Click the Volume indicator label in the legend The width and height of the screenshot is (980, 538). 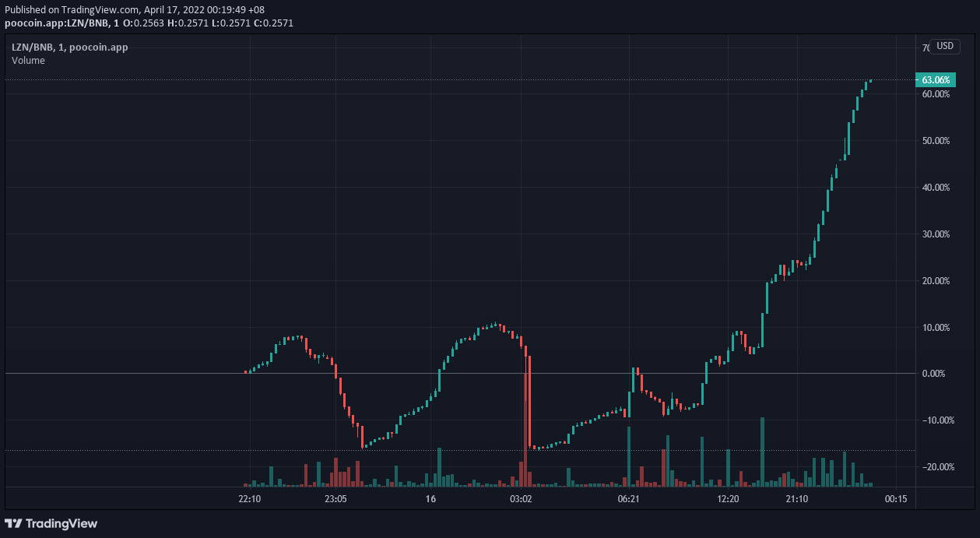point(28,60)
